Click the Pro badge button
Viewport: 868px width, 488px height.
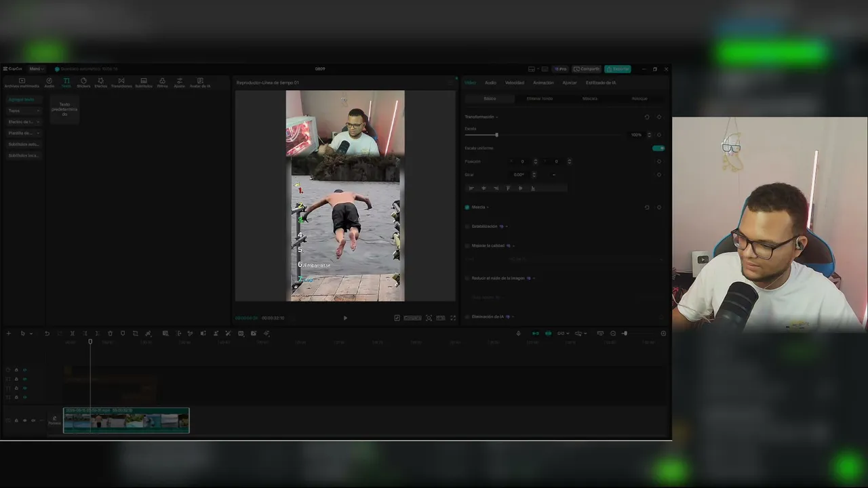560,69
